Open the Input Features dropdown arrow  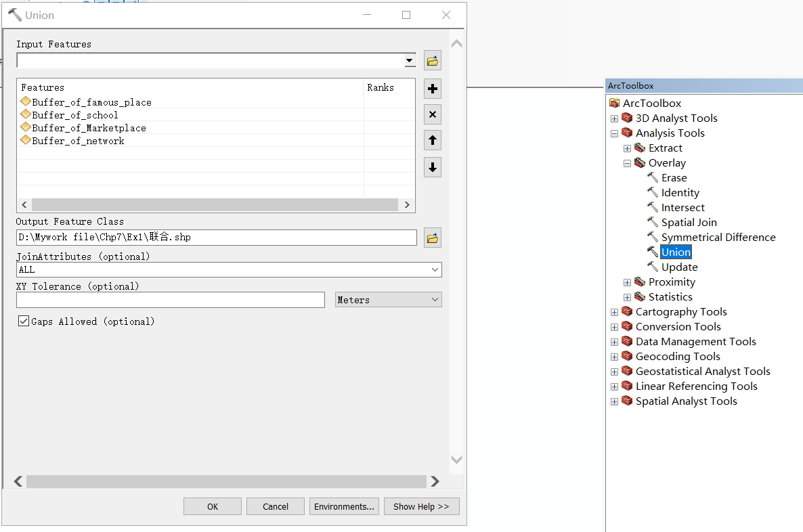(x=409, y=61)
